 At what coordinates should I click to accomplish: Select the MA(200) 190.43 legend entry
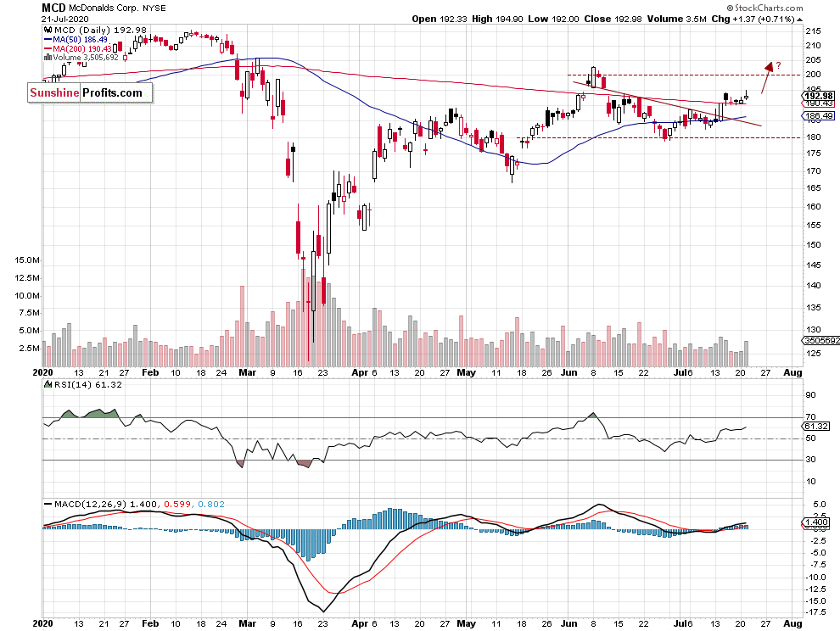(82, 48)
